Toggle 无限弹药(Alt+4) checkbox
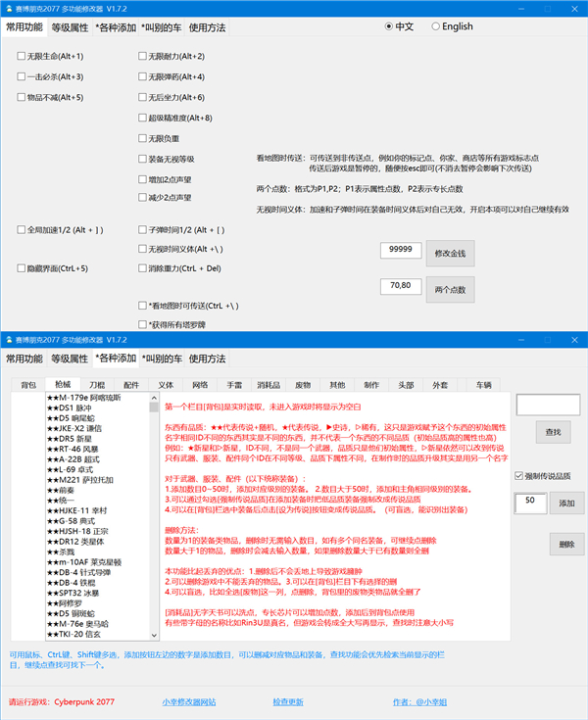This screenshot has width=588, height=720. (x=142, y=76)
